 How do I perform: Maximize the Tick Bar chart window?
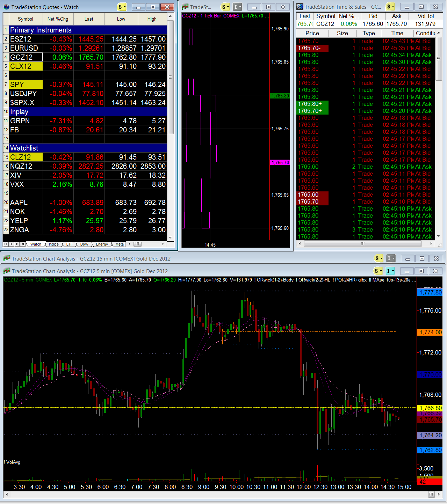point(268,7)
